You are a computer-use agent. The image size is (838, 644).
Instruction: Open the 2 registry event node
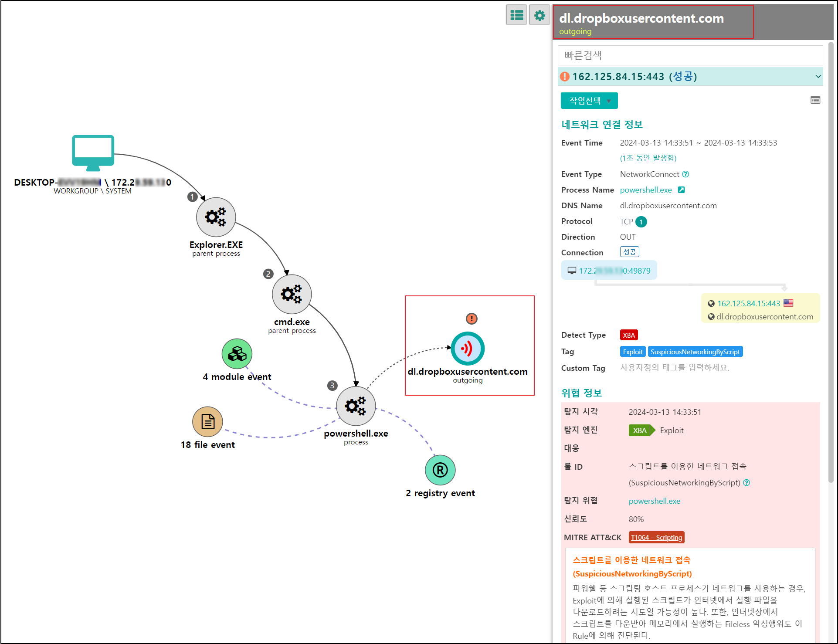440,470
